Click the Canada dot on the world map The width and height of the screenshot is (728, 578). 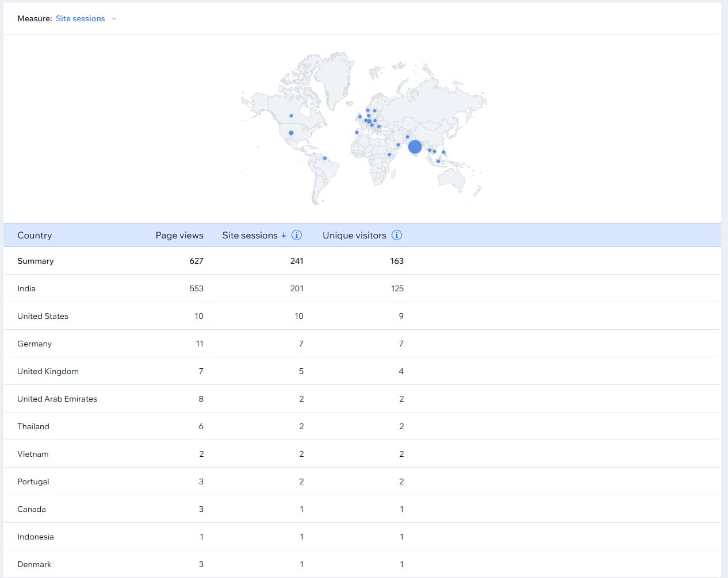tap(291, 115)
